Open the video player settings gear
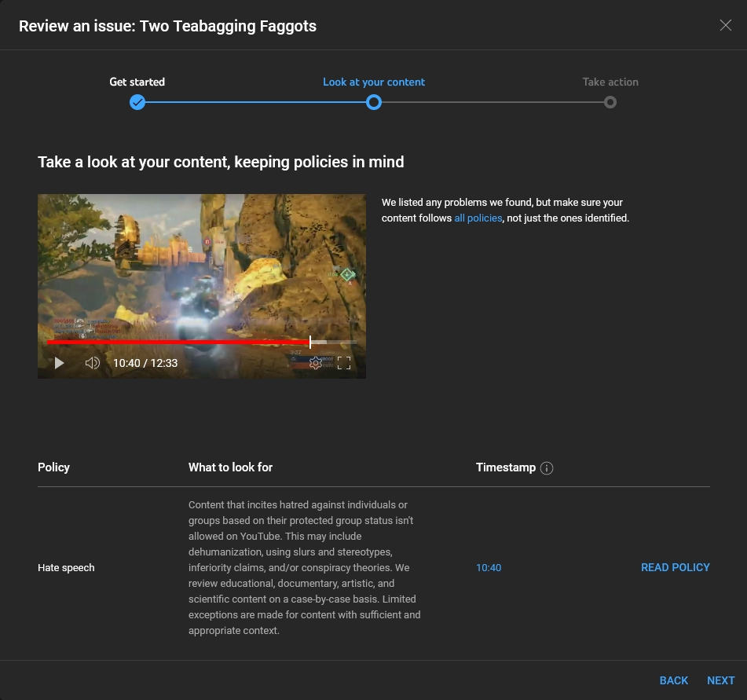The height and width of the screenshot is (700, 747). (315, 363)
